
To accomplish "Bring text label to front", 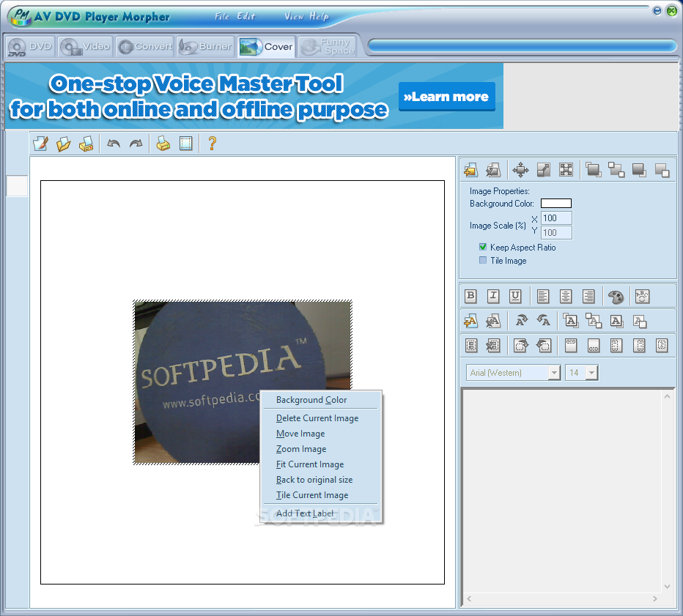I will tap(571, 322).
